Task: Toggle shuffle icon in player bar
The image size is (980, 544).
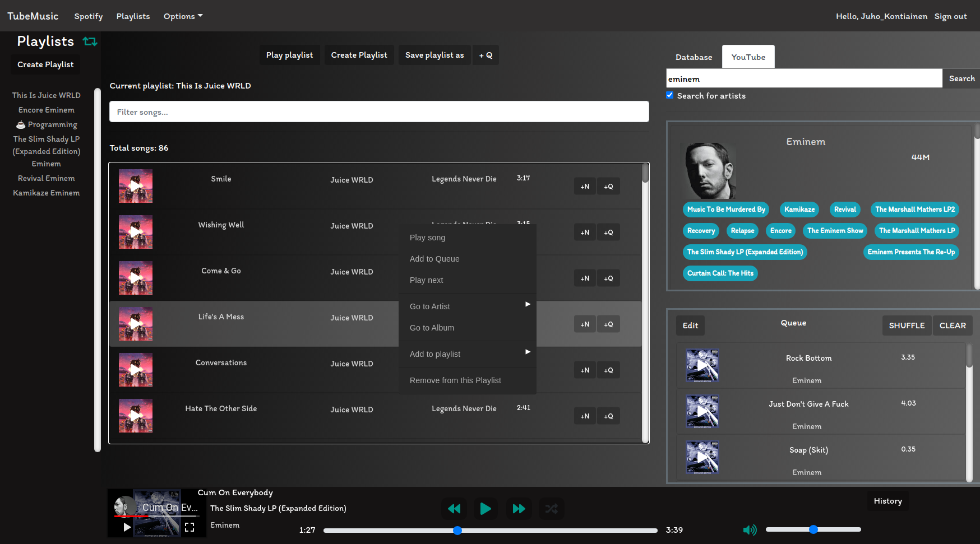Action: [552, 509]
